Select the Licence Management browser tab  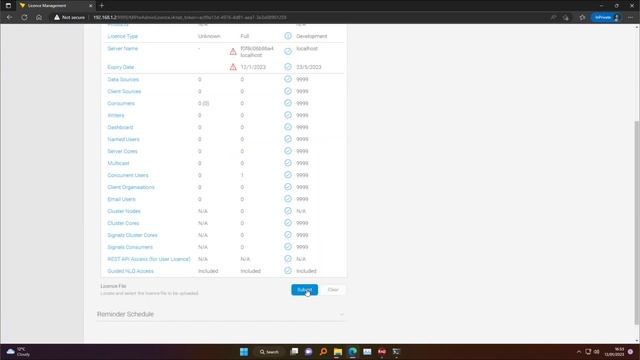[55, 6]
